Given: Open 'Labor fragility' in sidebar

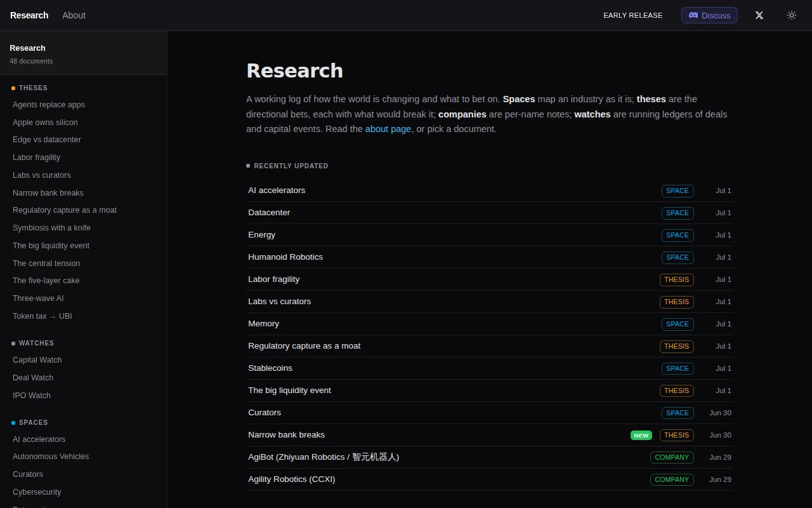Looking at the screenshot, I should (37, 157).
